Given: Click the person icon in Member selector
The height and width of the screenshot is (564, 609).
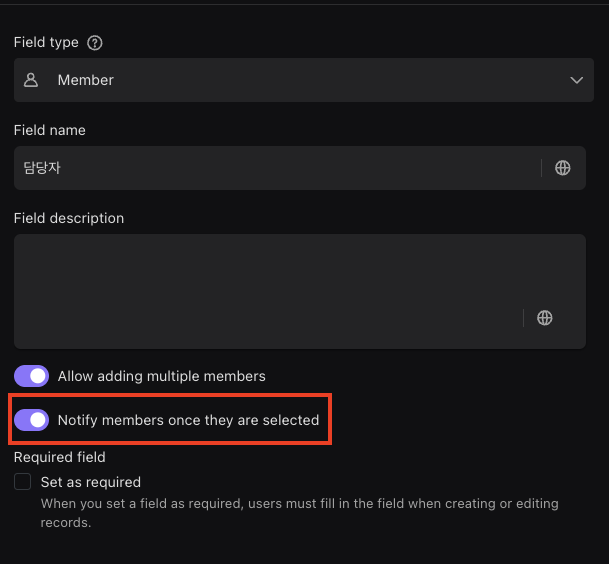Looking at the screenshot, I should (x=31, y=80).
